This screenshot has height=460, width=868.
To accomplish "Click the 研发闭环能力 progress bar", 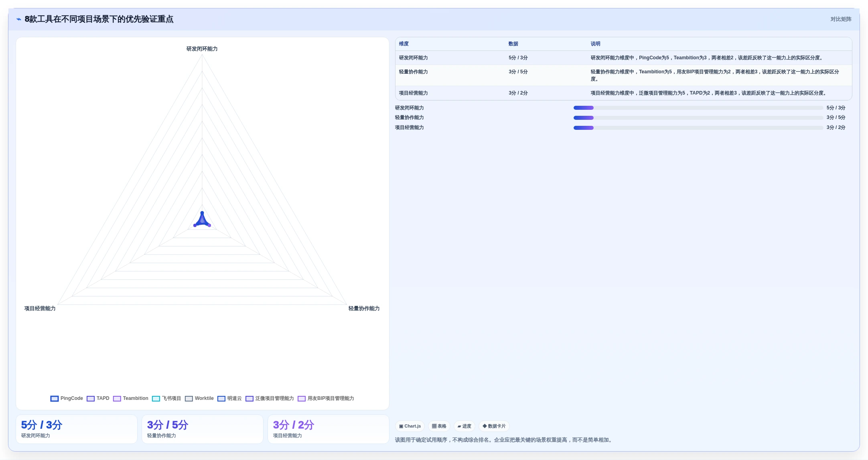I will click(698, 108).
